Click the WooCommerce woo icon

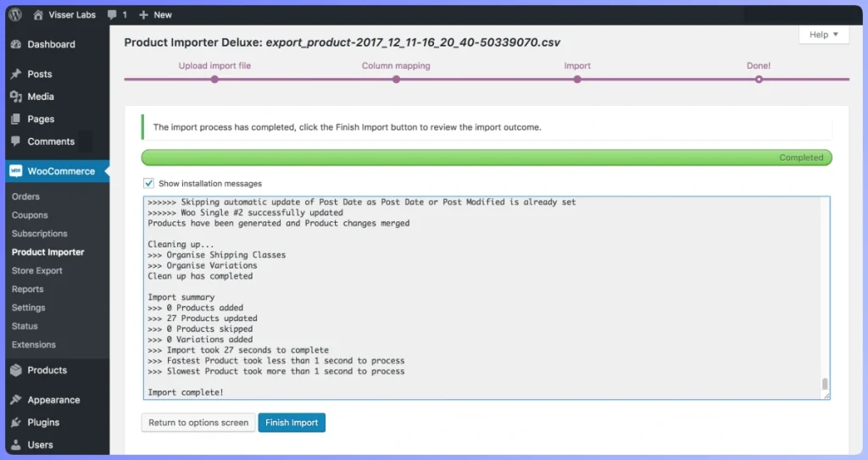[16, 171]
